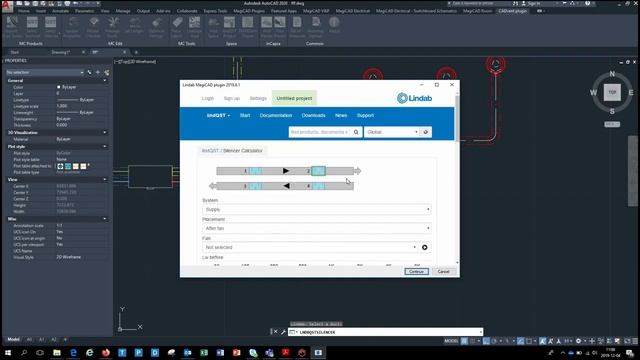
Task: Open Documentation in blue navigation bar
Action: pos(276,116)
